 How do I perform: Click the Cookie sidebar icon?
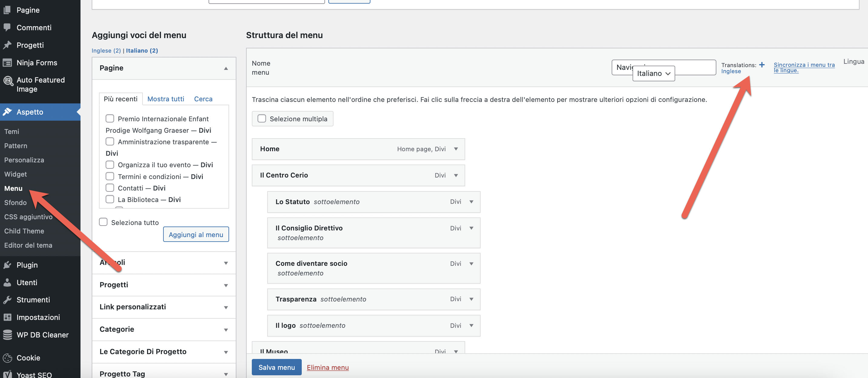(x=7, y=358)
